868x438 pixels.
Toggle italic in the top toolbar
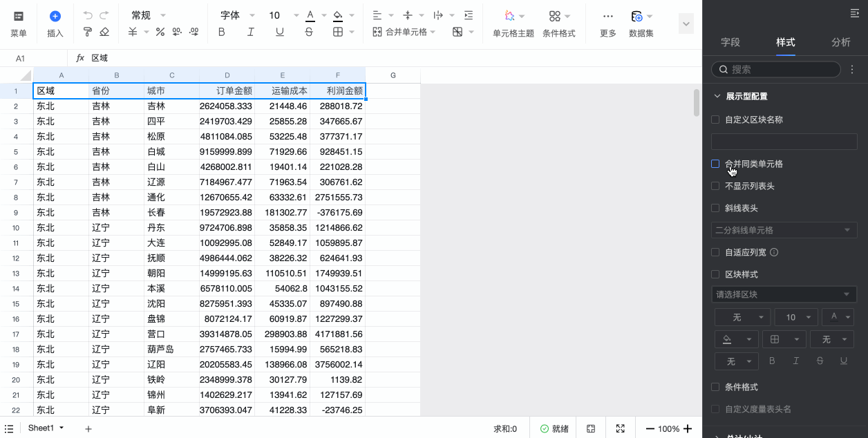pyautogui.click(x=251, y=32)
